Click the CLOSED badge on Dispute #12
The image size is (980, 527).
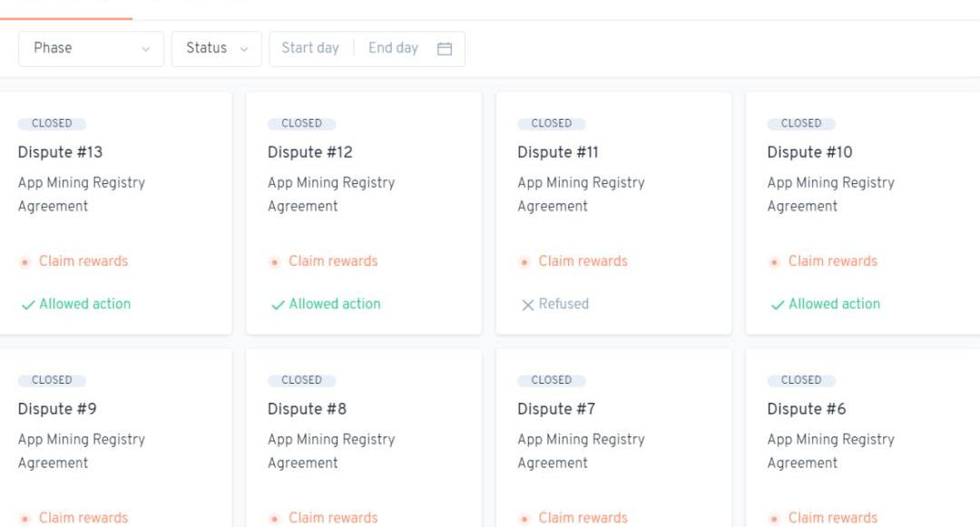301,123
